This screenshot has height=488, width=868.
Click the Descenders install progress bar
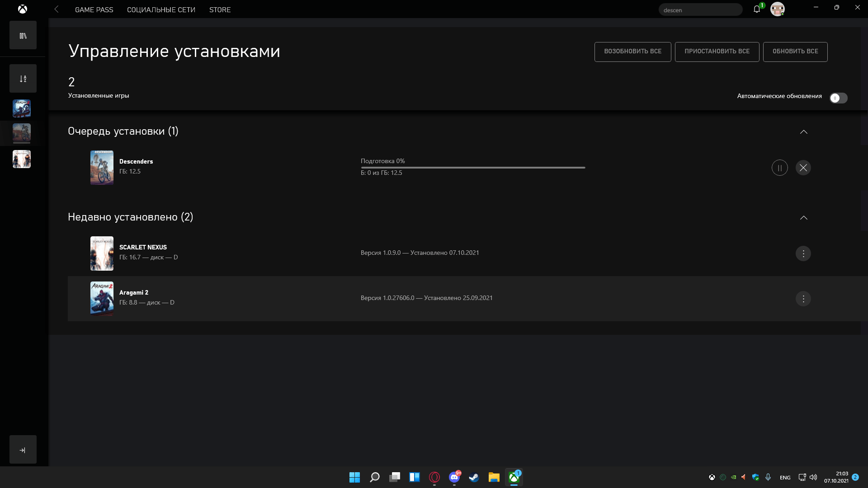click(x=473, y=168)
